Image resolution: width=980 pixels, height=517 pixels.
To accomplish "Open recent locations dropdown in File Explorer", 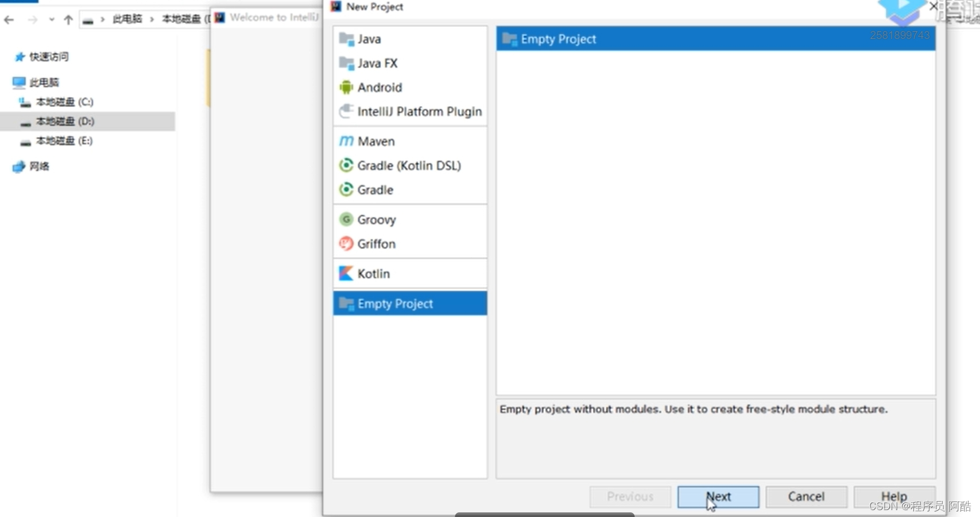I will pyautogui.click(x=52, y=20).
